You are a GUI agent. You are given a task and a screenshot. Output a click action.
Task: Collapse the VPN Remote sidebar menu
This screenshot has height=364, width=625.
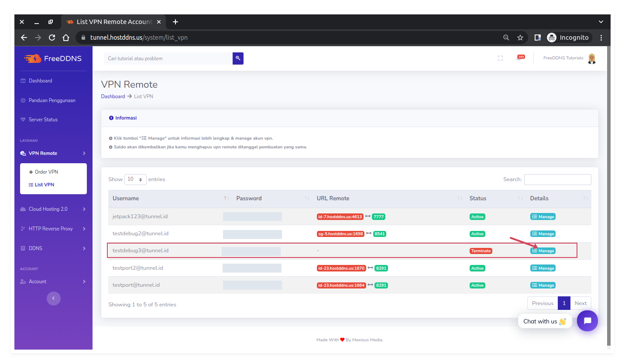pos(53,153)
